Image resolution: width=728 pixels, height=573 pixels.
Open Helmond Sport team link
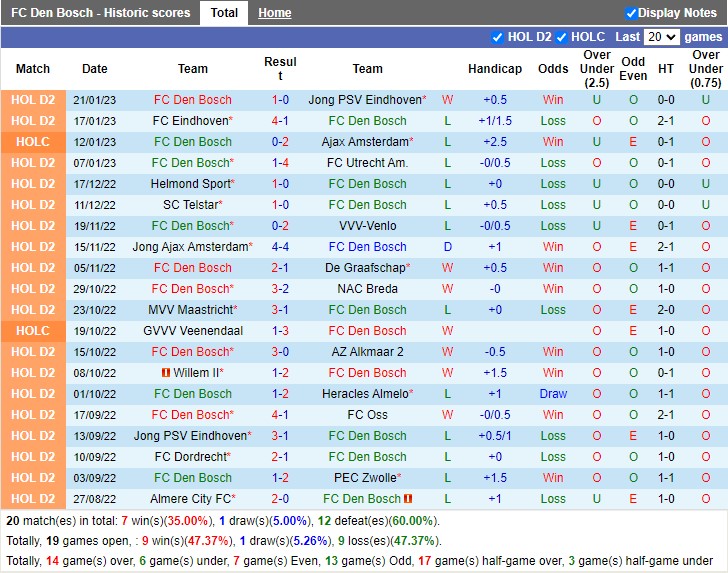[x=191, y=184]
